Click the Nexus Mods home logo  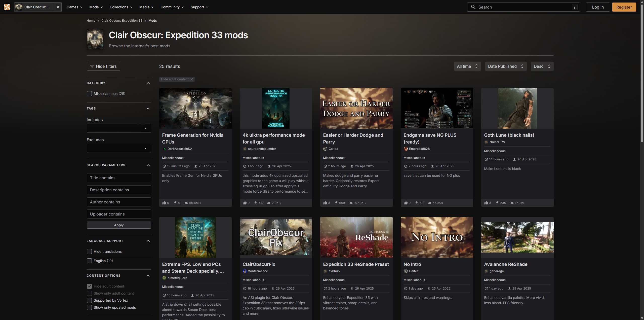(7, 7)
